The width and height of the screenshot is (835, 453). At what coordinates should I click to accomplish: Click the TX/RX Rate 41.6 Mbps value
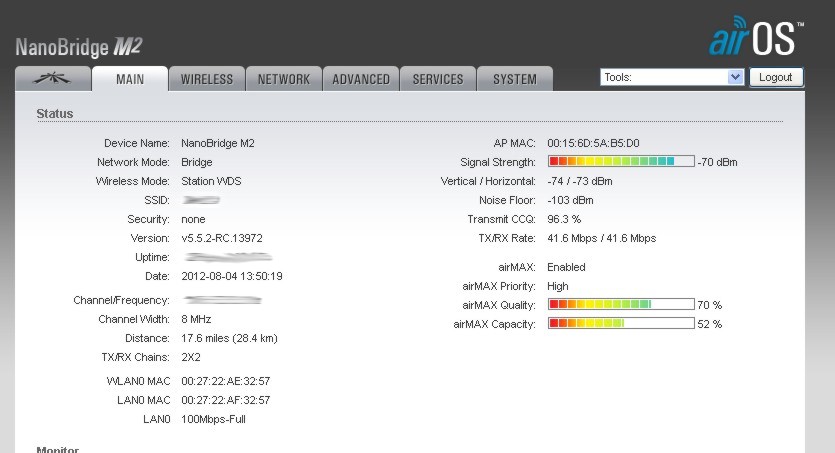tap(602, 238)
